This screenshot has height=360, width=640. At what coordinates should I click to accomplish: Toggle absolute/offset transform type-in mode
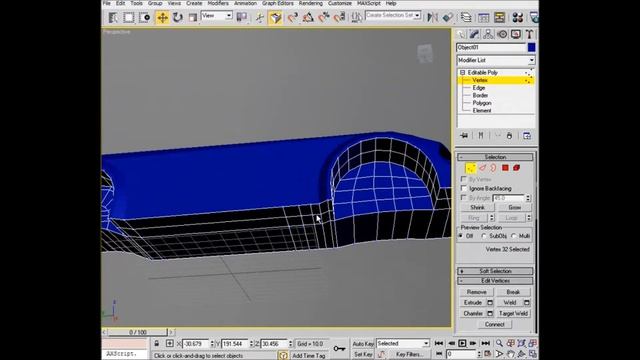point(169,344)
